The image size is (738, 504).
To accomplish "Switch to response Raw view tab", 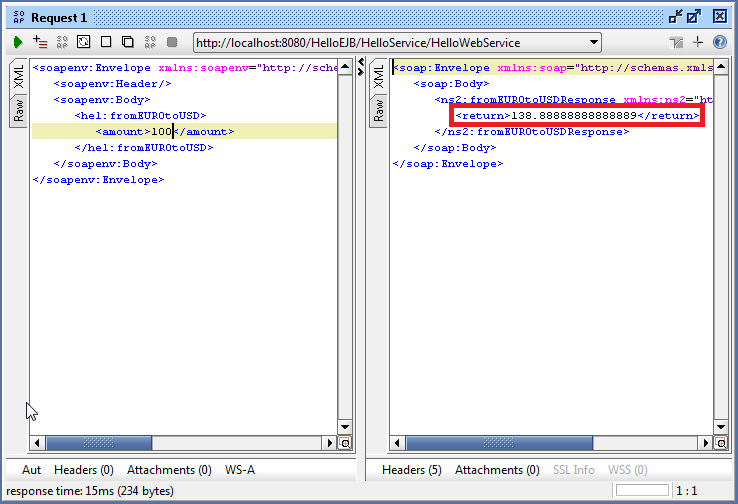I will point(378,110).
